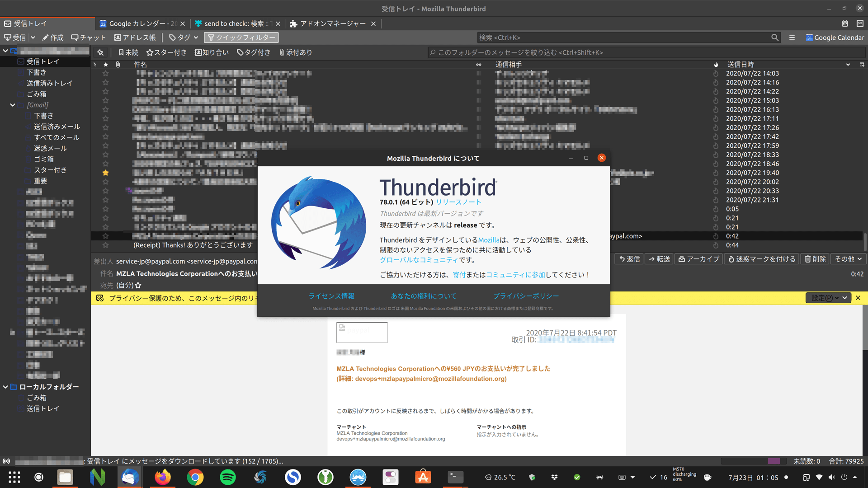Open リリースノート link in About dialog
The image size is (868, 488).
pos(458,202)
